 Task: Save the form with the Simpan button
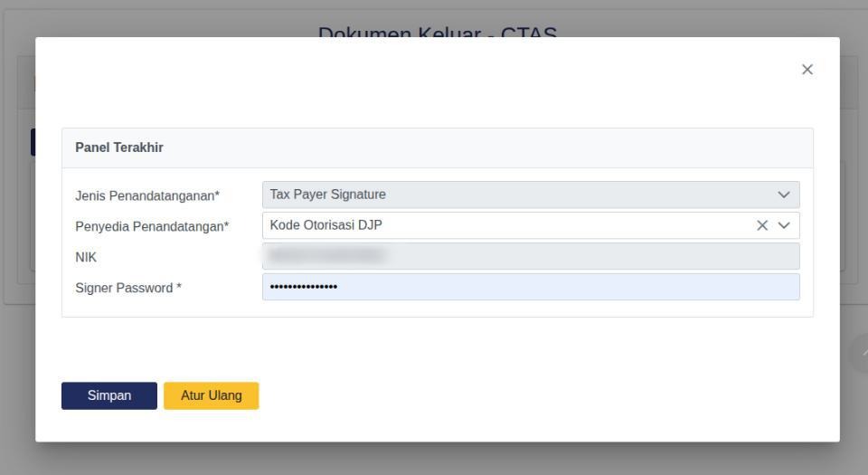[109, 396]
